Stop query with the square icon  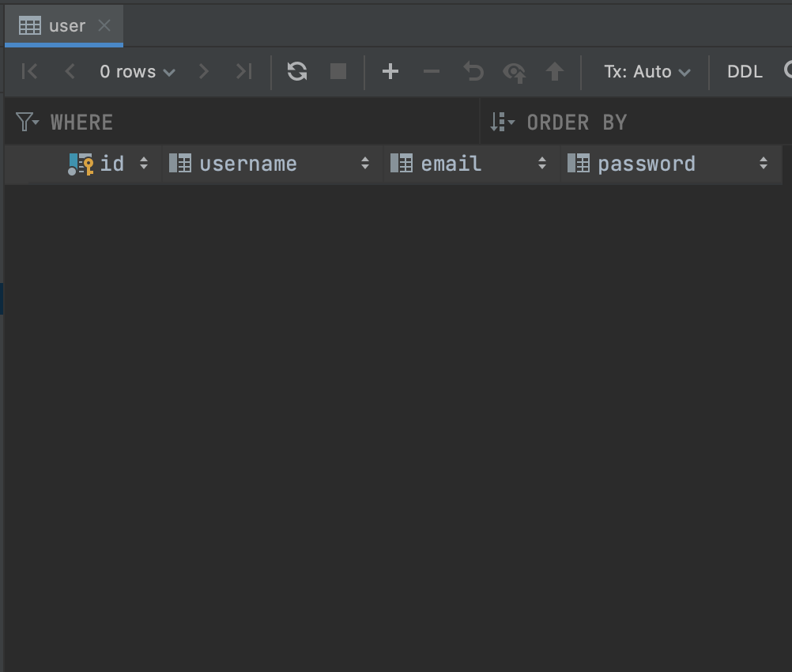(338, 71)
